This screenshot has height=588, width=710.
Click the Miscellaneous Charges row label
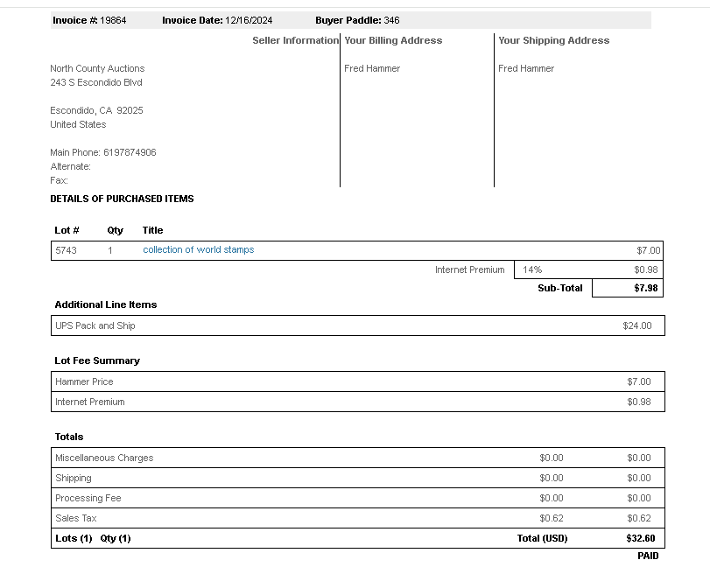[104, 458]
